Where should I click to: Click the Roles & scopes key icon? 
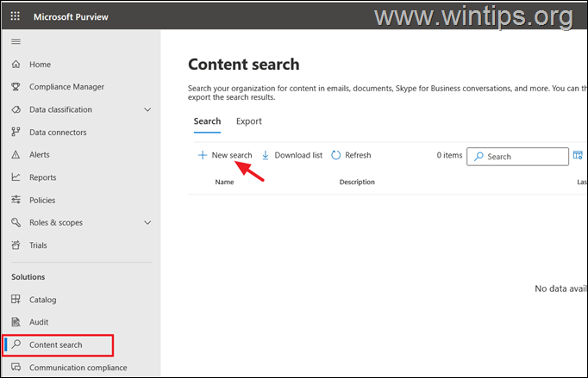tap(16, 222)
